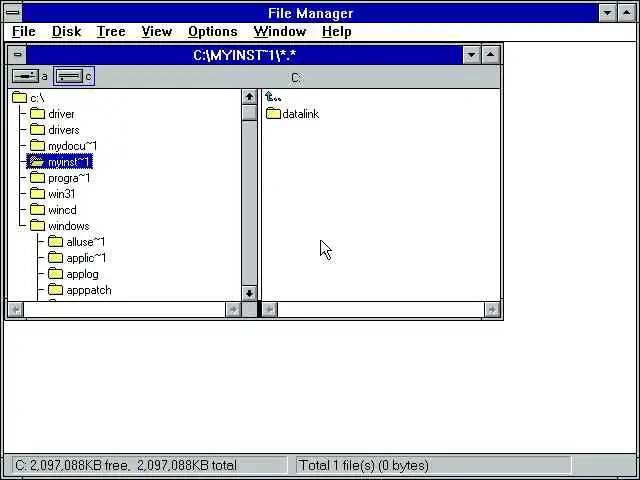Click folder icon beside win31
640x480 pixels.
37,193
